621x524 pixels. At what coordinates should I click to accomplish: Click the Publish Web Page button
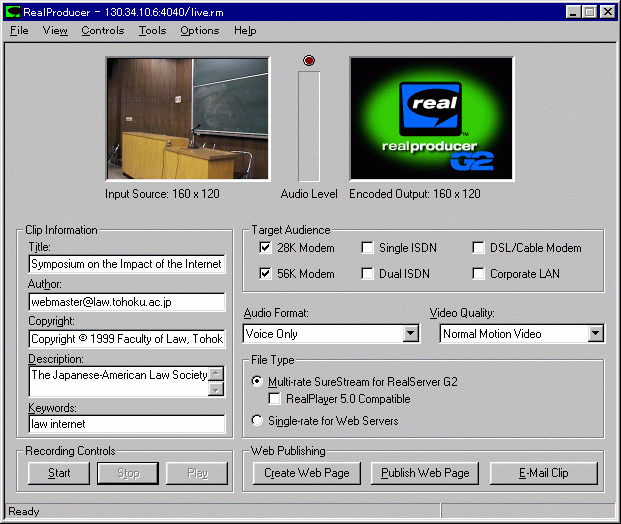coord(425,473)
